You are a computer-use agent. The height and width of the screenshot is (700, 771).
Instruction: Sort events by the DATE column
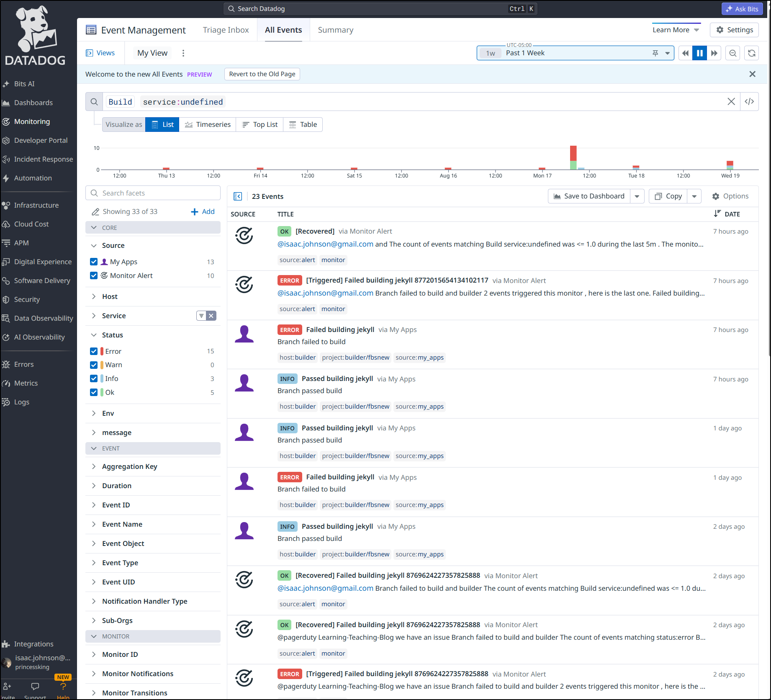tap(727, 214)
